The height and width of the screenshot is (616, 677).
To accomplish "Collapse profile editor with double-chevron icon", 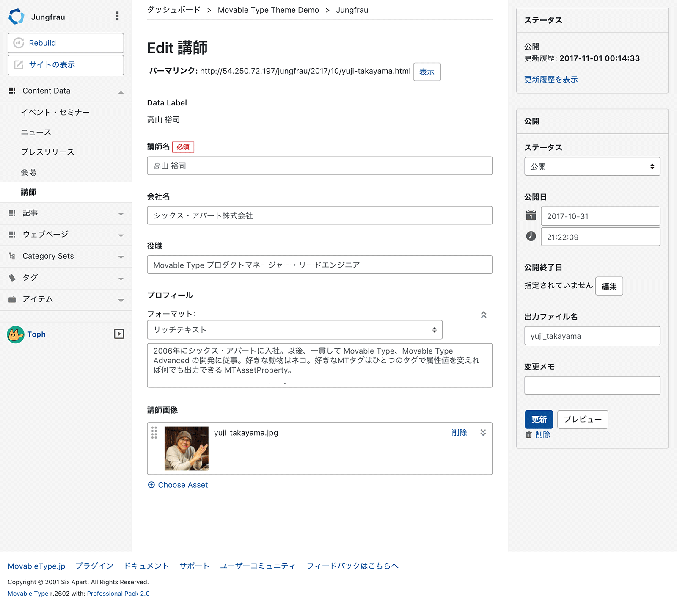I will 484,315.
